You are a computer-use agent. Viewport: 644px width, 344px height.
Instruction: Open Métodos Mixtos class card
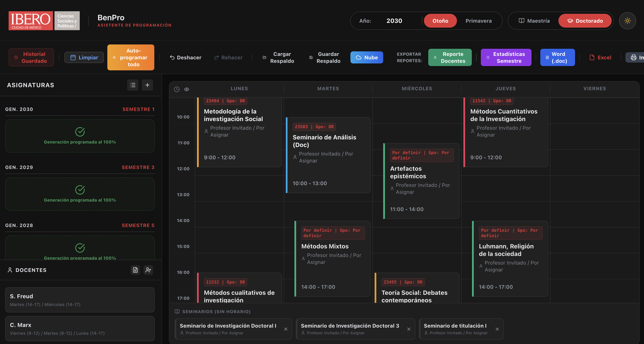(333, 259)
